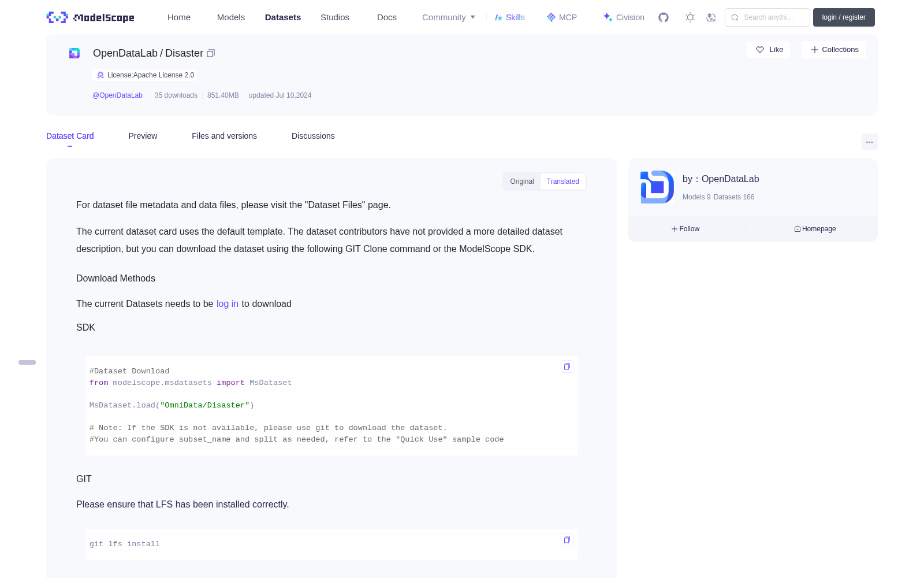View the Discussions tab
924x578 pixels.
[x=313, y=136]
